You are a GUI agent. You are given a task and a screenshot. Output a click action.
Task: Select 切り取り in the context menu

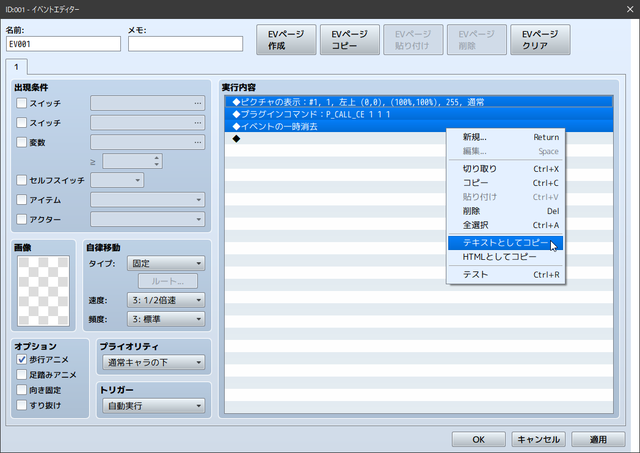coord(505,169)
